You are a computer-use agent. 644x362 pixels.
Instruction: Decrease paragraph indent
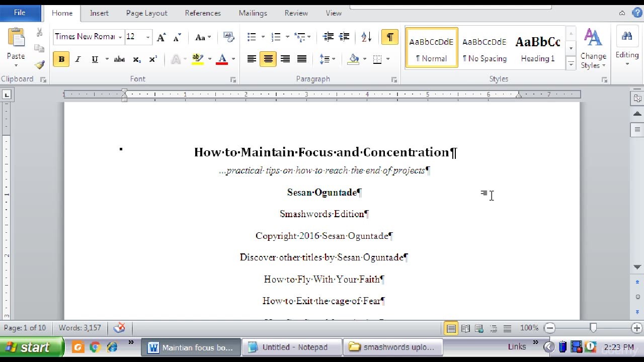[x=328, y=37]
